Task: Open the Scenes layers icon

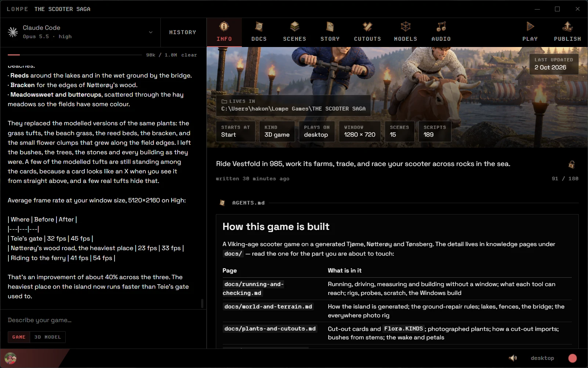Action: [294, 26]
